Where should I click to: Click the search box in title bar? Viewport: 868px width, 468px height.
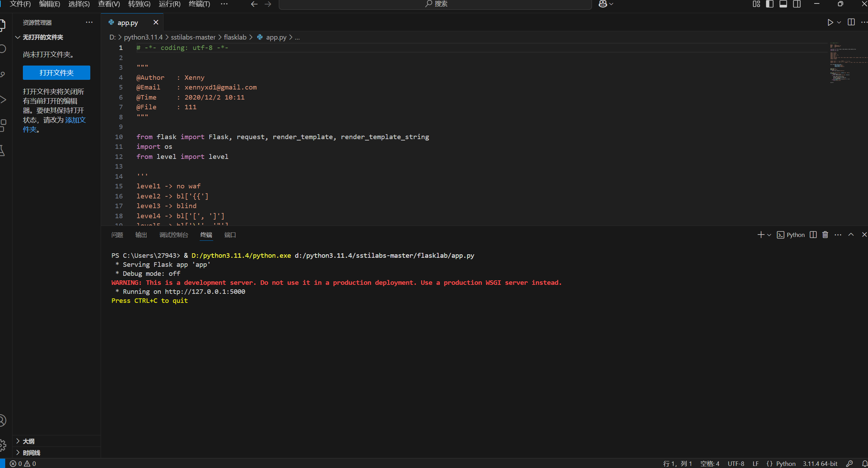pos(435,4)
